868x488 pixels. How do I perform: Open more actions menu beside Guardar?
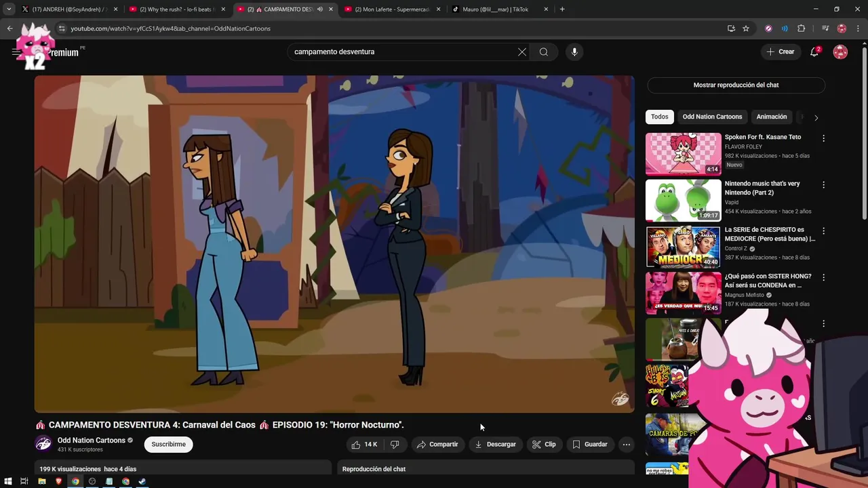point(627,445)
